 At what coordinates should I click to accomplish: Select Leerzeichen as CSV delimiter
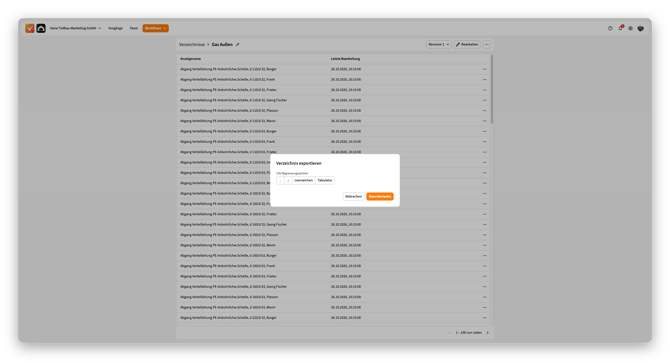point(303,181)
